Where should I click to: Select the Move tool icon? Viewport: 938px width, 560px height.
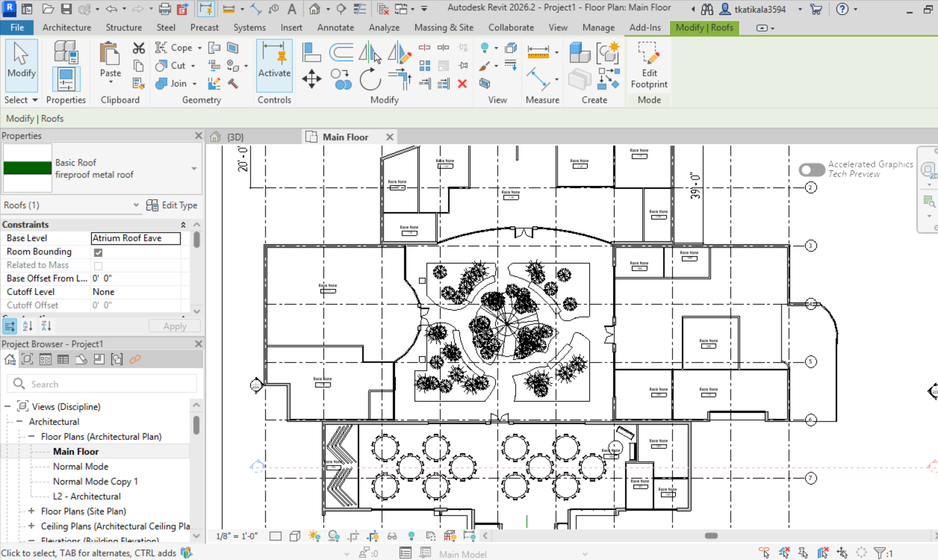[311, 79]
